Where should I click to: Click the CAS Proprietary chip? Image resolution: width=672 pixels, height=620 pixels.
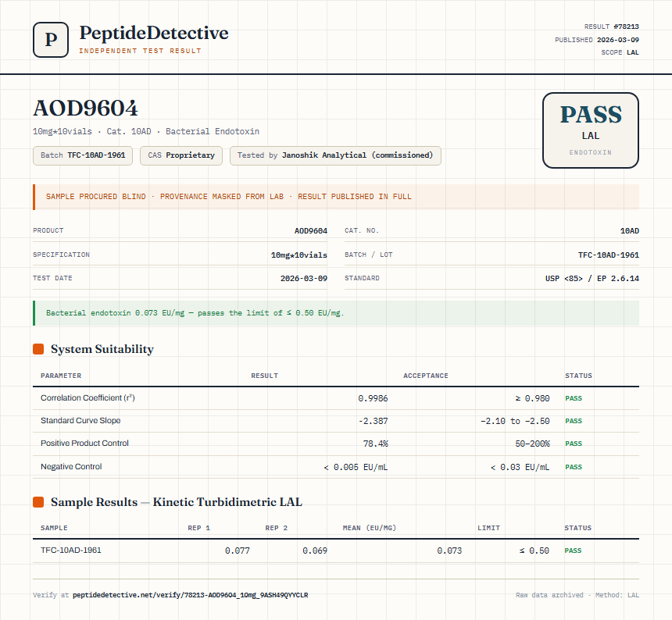pyautogui.click(x=181, y=155)
